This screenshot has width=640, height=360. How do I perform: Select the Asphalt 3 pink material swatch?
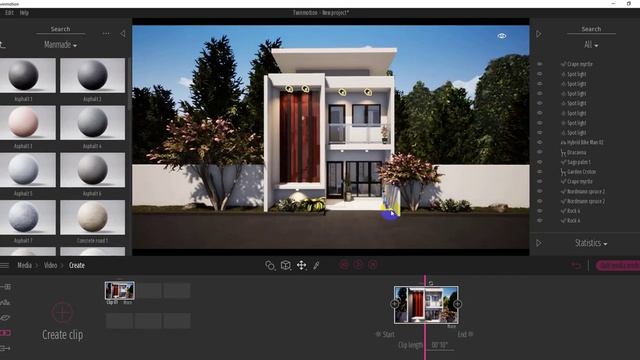28,123
